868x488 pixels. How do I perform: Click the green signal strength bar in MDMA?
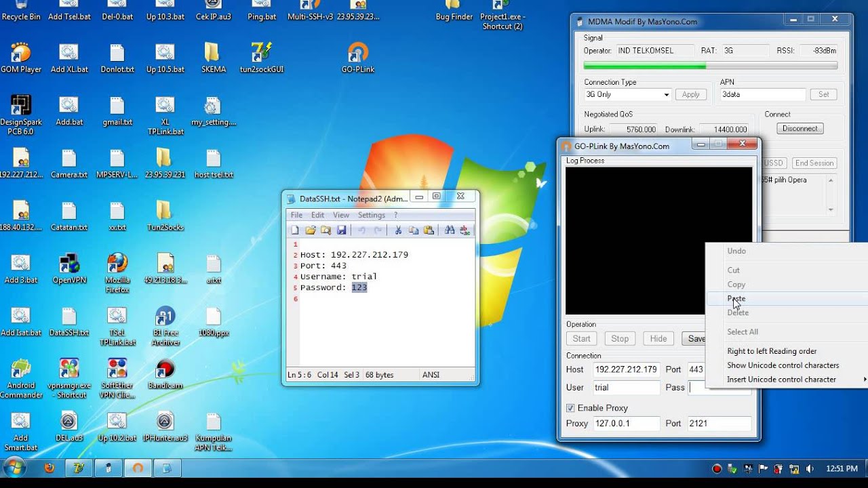(710, 66)
